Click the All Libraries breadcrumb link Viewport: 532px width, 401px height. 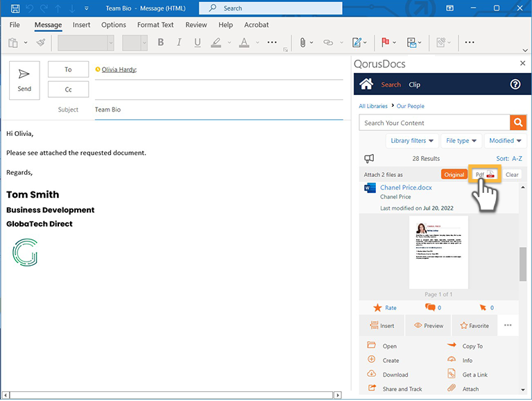tap(373, 106)
